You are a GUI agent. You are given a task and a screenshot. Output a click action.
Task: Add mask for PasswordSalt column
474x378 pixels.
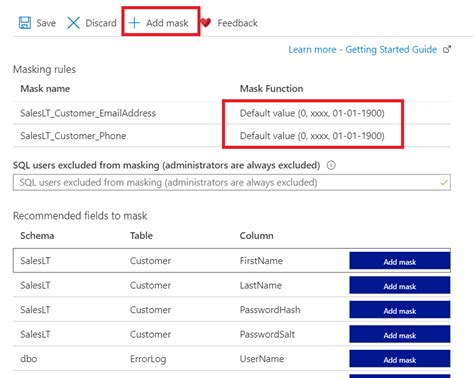(400, 335)
